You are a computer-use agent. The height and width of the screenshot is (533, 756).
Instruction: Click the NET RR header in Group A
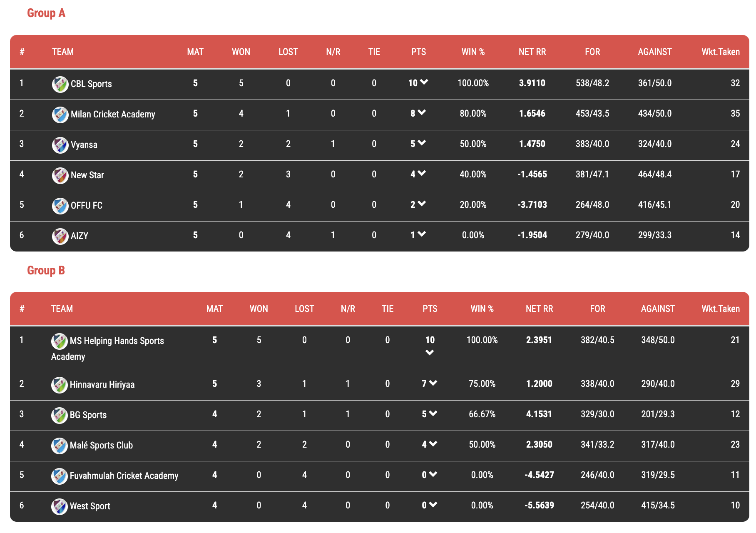[532, 52]
